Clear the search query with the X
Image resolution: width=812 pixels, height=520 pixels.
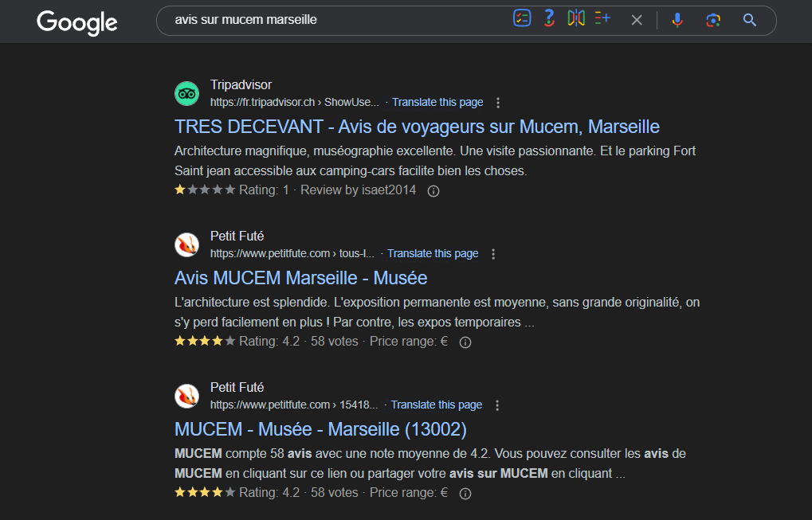click(637, 20)
